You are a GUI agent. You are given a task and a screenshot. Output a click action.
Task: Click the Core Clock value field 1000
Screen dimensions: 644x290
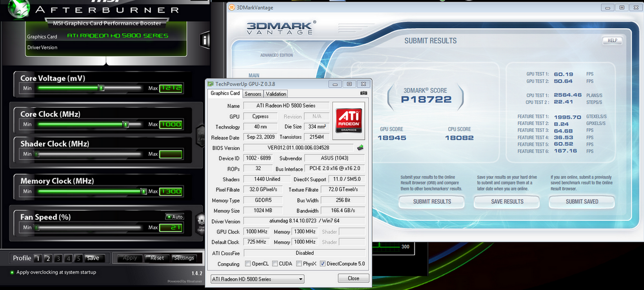[x=171, y=124]
